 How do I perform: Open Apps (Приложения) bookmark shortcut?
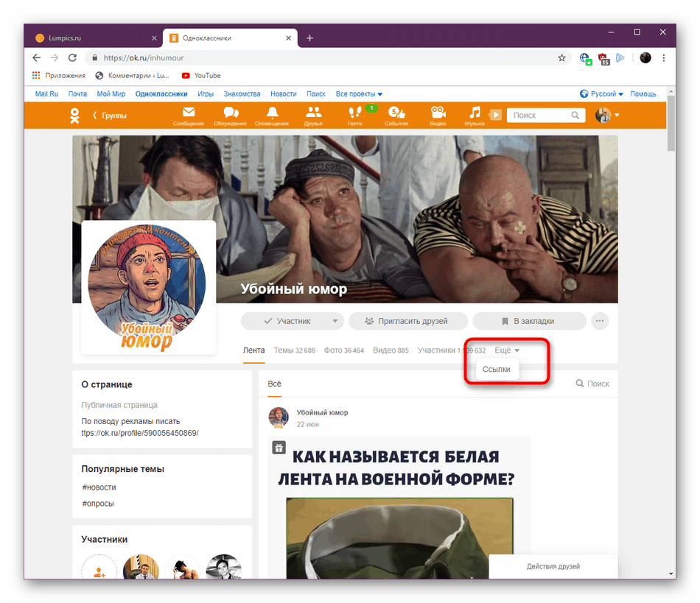click(x=59, y=75)
